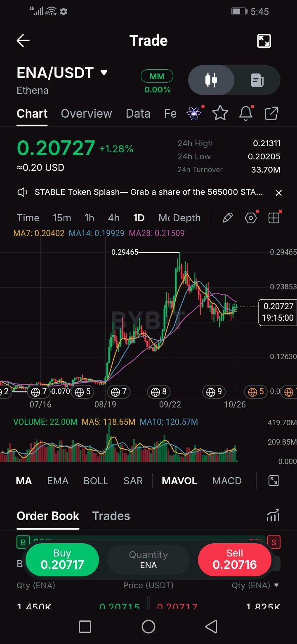Image resolution: width=297 pixels, height=644 pixels.
Task: Open globe event marker near 07/16 labeled 7
Action: pyautogui.click(x=39, y=391)
